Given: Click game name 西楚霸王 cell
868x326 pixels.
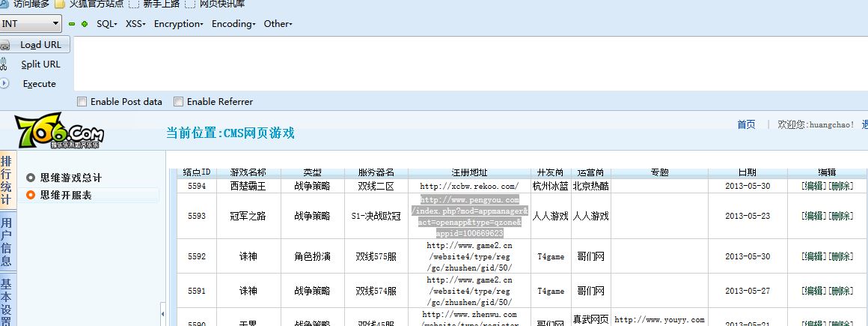Looking at the screenshot, I should pyautogui.click(x=248, y=187).
